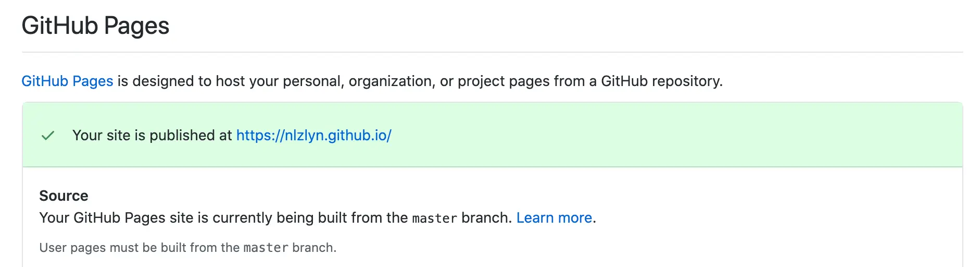Open the https://nlzlyn.github.io/ published site link

[x=313, y=136]
